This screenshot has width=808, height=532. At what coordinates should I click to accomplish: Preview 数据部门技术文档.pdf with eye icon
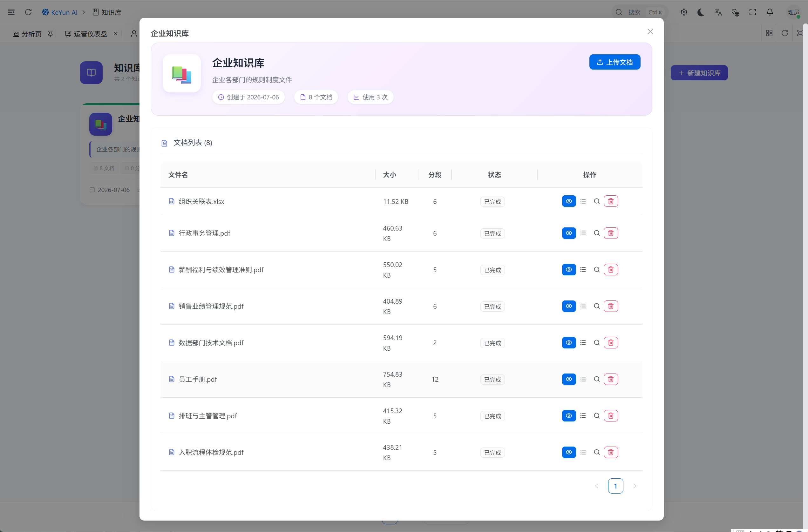pyautogui.click(x=569, y=343)
